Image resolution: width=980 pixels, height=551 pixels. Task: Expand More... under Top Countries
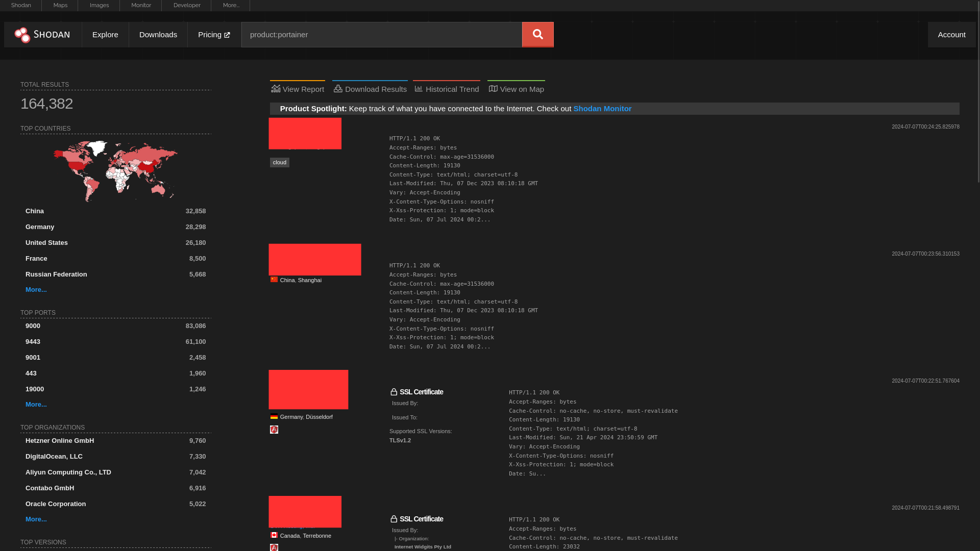coord(36,289)
